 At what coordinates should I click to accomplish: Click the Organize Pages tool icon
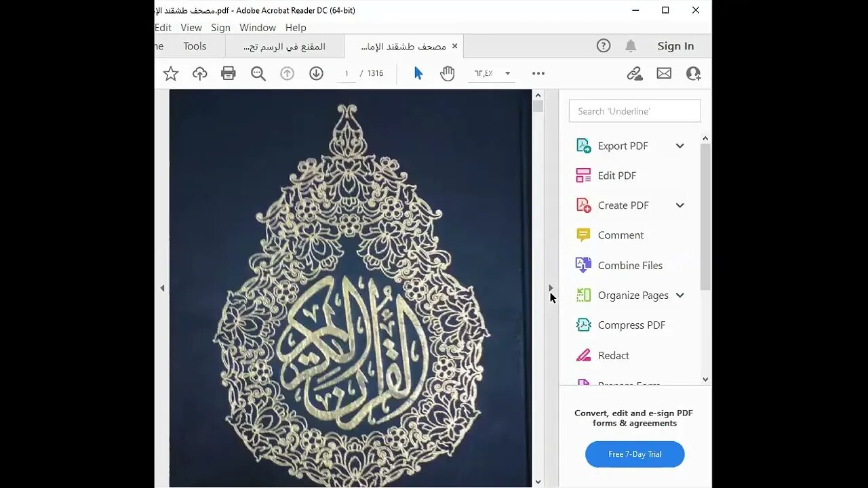click(583, 295)
